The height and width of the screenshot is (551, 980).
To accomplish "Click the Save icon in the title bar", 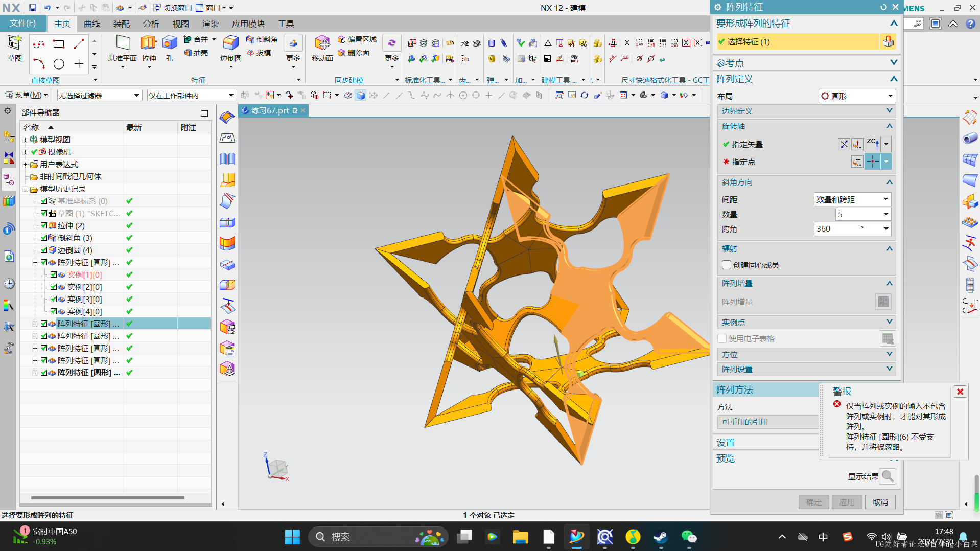I will coord(32,8).
